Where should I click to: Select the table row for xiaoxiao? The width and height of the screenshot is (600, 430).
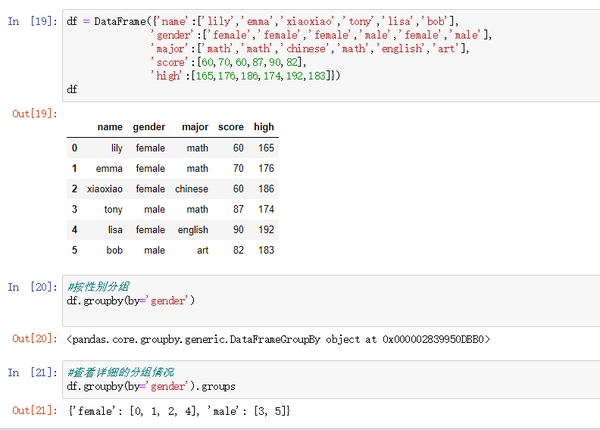coord(173,189)
